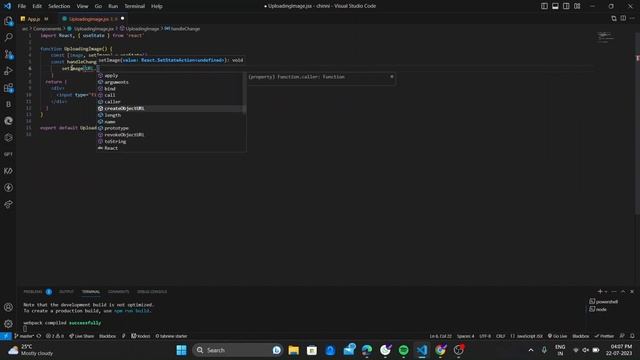Switch to the App.js editor tab

(34, 19)
